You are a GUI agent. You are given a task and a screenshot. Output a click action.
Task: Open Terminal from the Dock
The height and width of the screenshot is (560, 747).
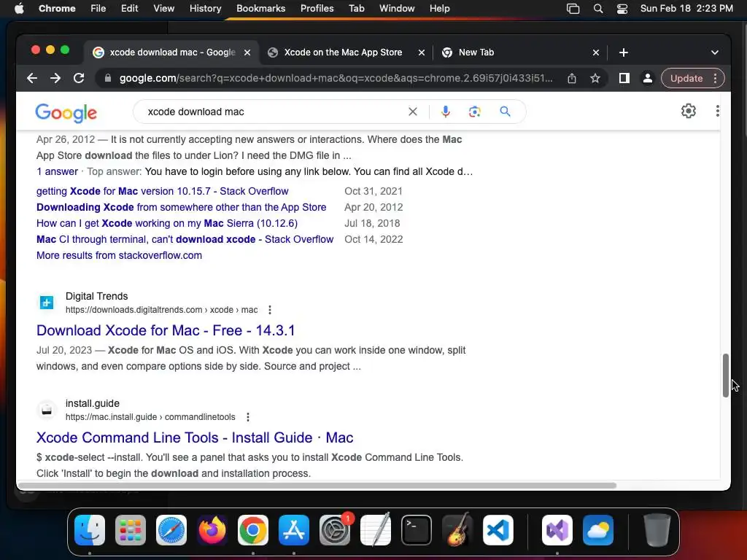(x=417, y=530)
